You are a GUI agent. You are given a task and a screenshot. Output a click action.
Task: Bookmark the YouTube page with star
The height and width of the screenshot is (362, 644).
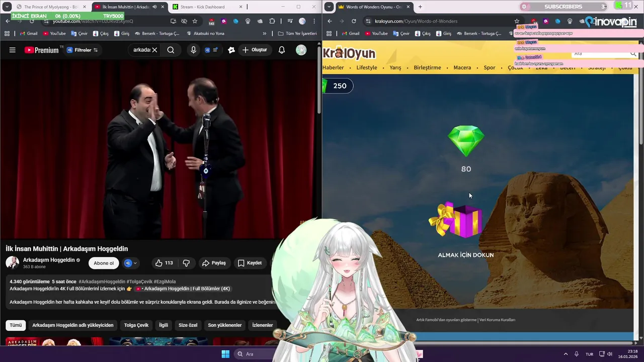[x=195, y=21]
